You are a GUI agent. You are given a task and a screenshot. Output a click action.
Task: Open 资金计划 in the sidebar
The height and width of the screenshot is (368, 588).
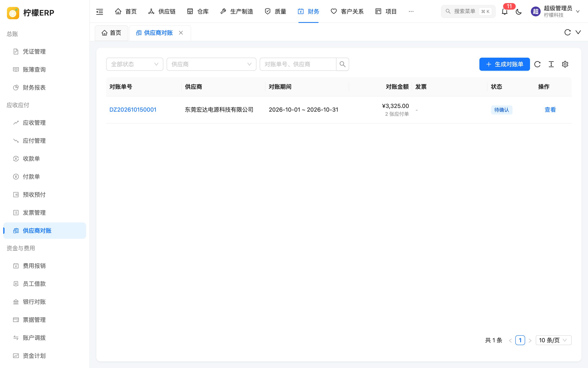pyautogui.click(x=45, y=356)
